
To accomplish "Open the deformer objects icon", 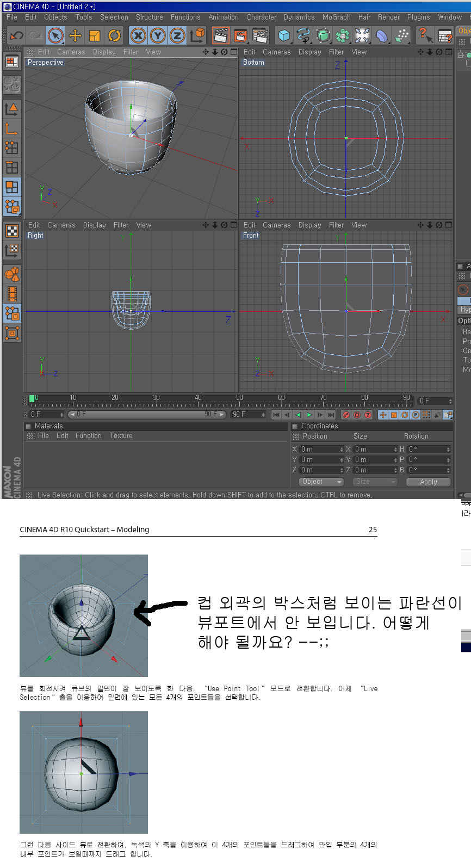I will click(x=382, y=35).
